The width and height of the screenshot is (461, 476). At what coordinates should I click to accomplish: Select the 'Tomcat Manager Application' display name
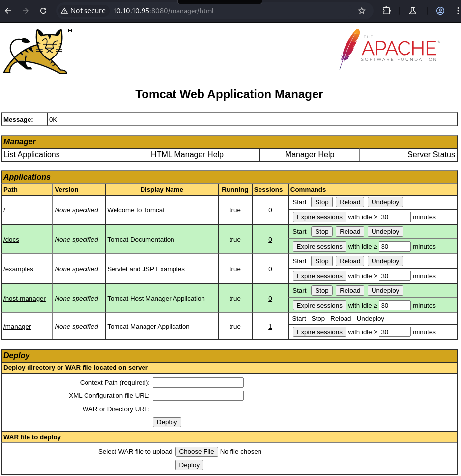pos(148,326)
